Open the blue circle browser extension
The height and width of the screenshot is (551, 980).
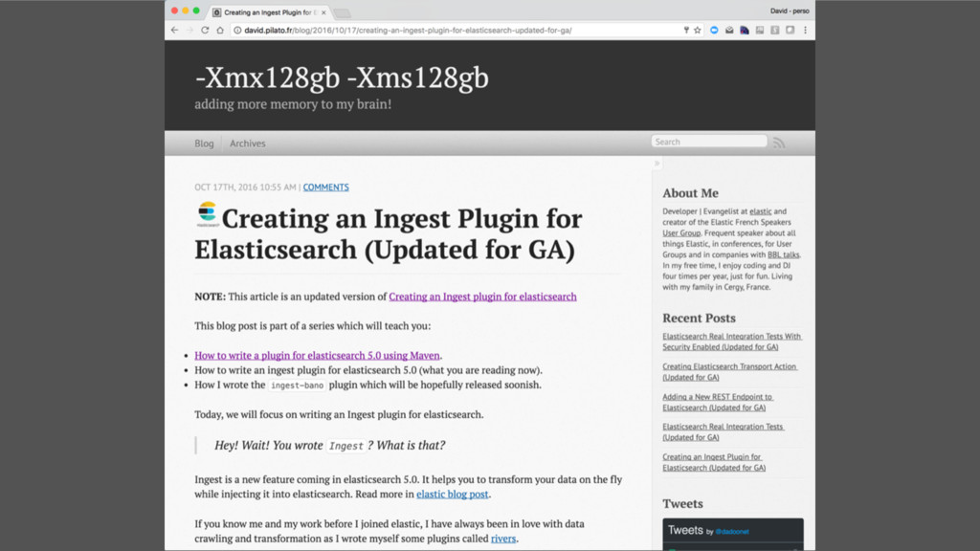point(714,30)
